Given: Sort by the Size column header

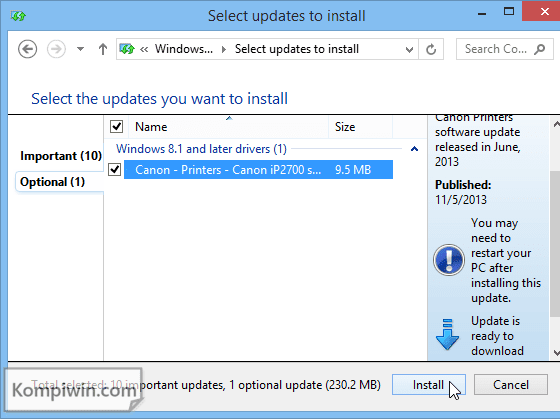Looking at the screenshot, I should (360, 127).
